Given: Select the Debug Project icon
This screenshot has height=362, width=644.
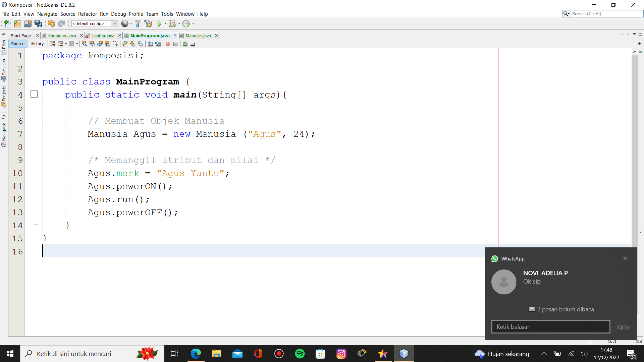Looking at the screenshot, I should (x=172, y=23).
